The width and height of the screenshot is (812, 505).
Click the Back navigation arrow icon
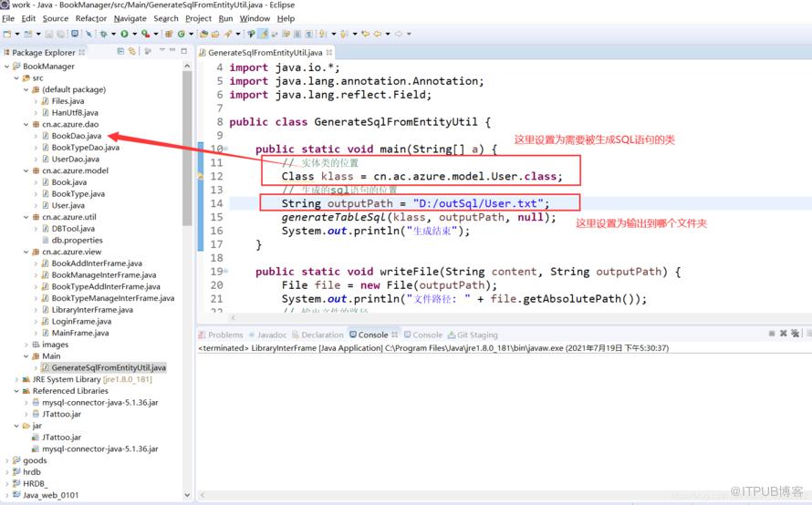point(377,34)
